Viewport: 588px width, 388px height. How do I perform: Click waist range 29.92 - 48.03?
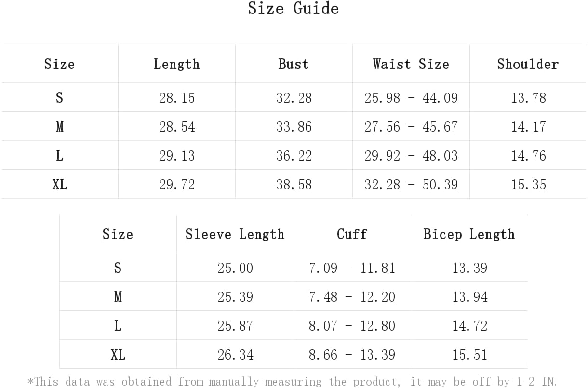411,156
